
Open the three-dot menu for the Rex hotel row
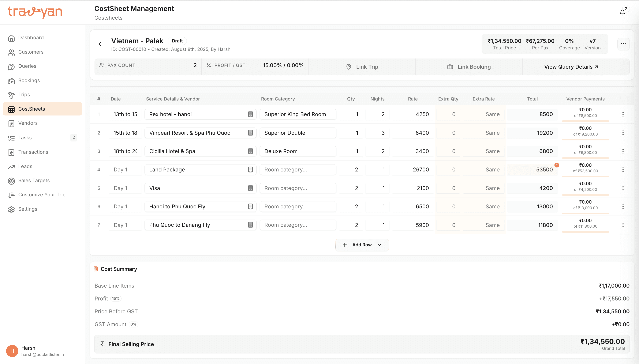coord(623,114)
